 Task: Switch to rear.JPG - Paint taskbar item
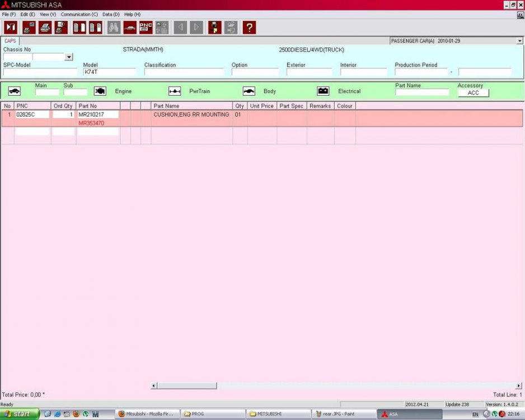click(x=344, y=414)
